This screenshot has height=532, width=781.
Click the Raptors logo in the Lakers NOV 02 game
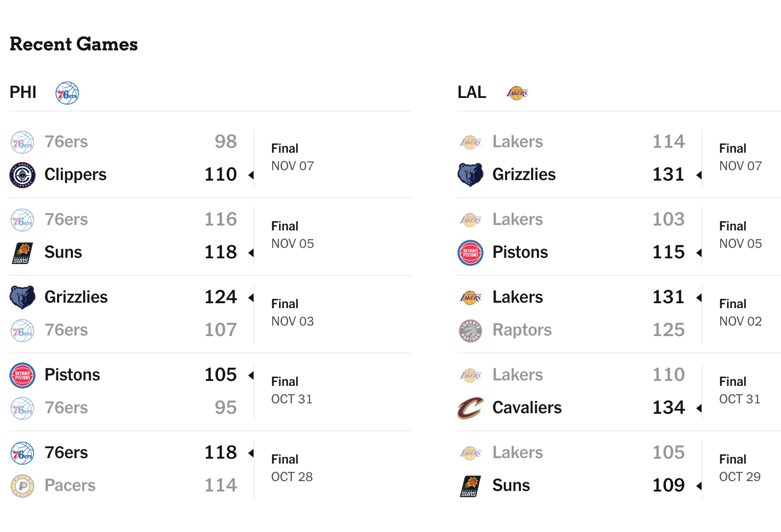[470, 331]
